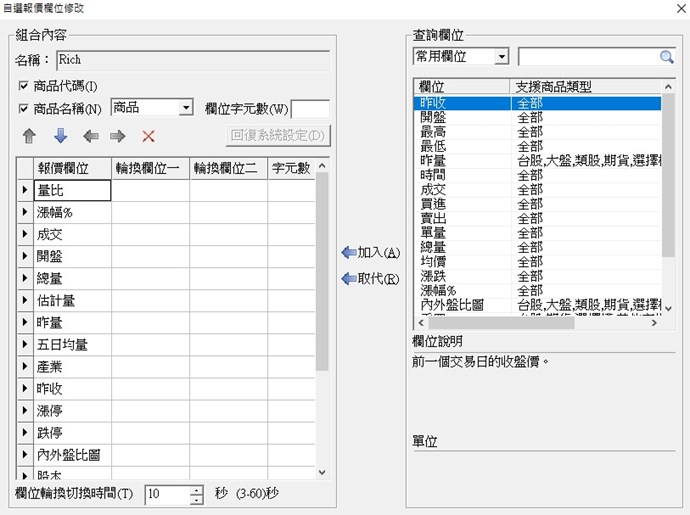Click the red X delete icon

click(148, 136)
